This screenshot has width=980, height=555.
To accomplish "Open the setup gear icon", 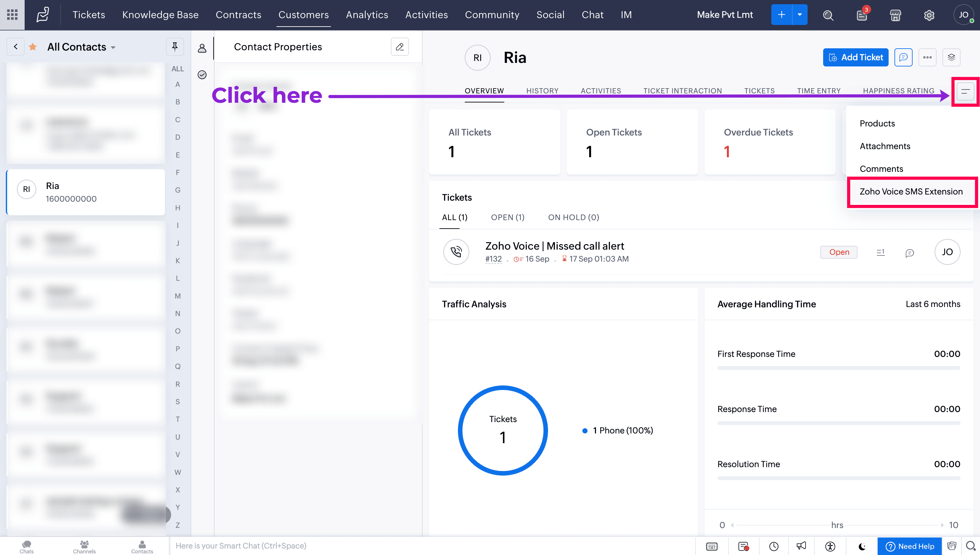I will coord(929,15).
